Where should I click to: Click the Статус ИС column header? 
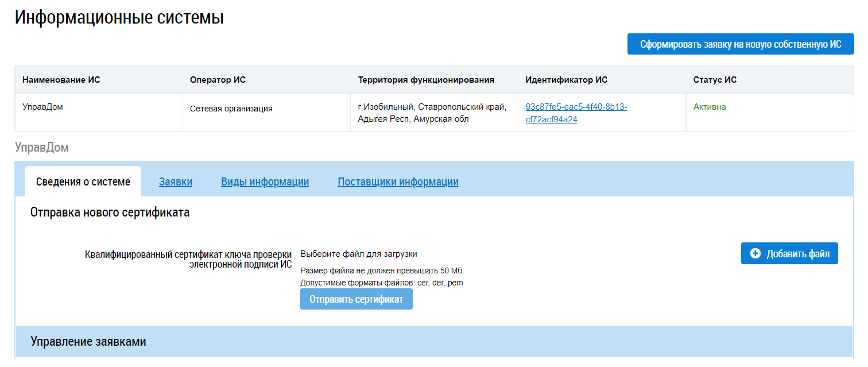[x=715, y=80]
